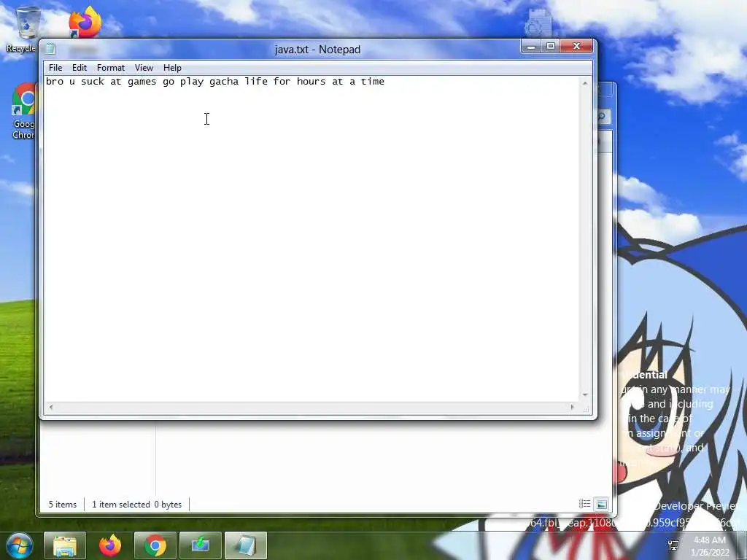This screenshot has height=560, width=747.
Task: Switch Explorer window to details view icon
Action: 584,504
